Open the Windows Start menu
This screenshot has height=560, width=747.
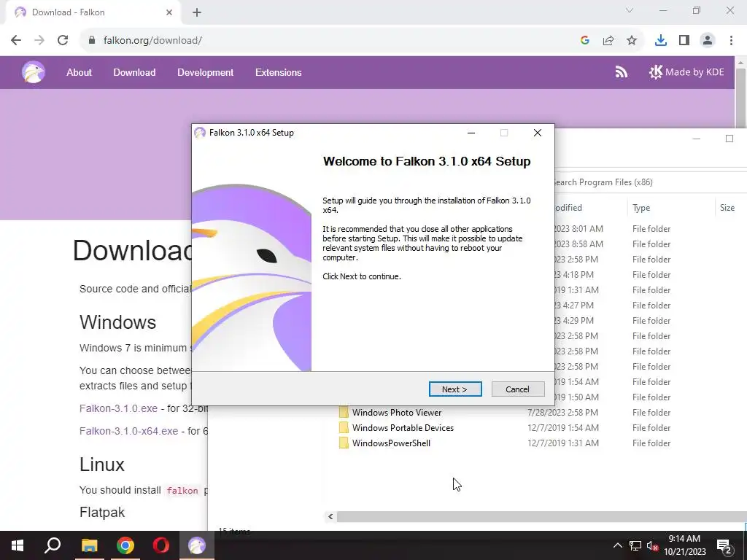[x=18, y=545]
